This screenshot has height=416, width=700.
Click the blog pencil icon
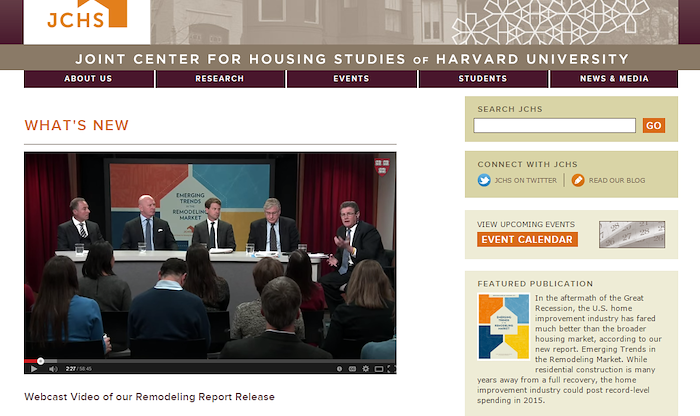(x=578, y=180)
